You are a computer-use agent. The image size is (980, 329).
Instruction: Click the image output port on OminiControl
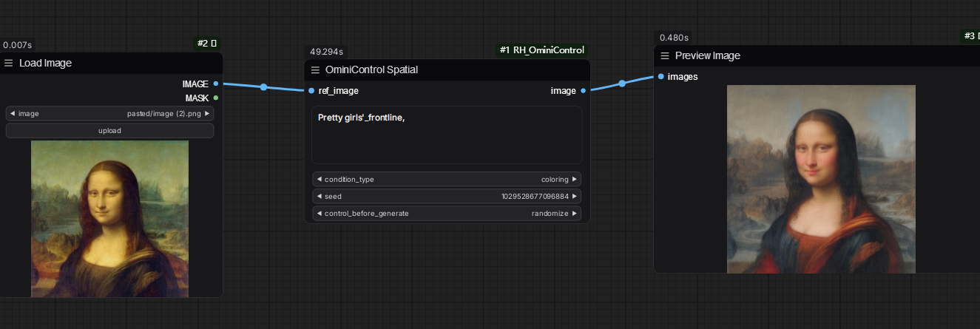point(584,91)
